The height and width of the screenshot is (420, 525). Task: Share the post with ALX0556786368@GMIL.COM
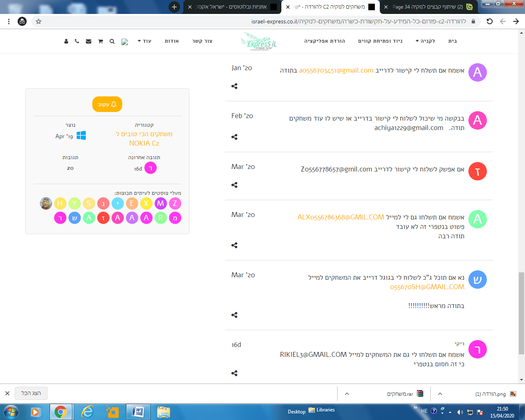pyautogui.click(x=234, y=245)
